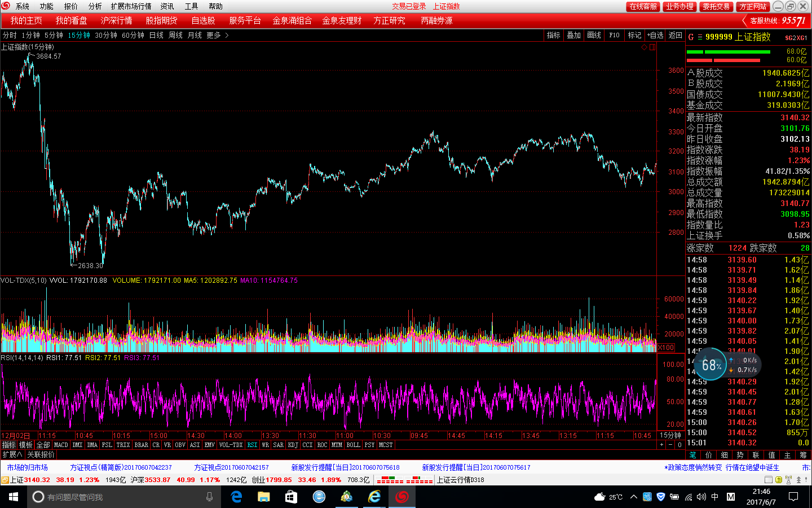812x508 pixels.
Task: Open the 指标 indicator list at bottom left
Action: [x=8, y=445]
